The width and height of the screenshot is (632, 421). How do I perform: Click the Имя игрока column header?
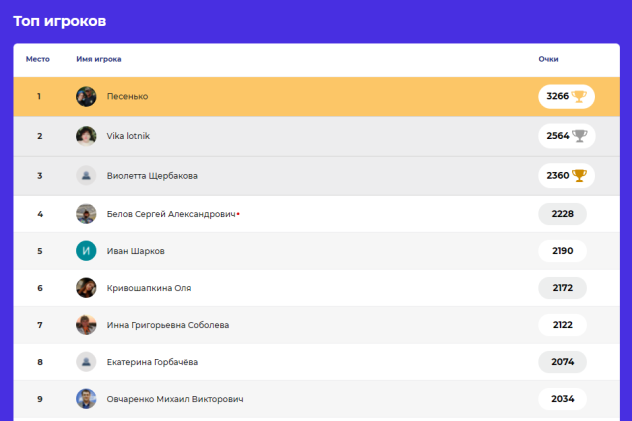click(99, 59)
